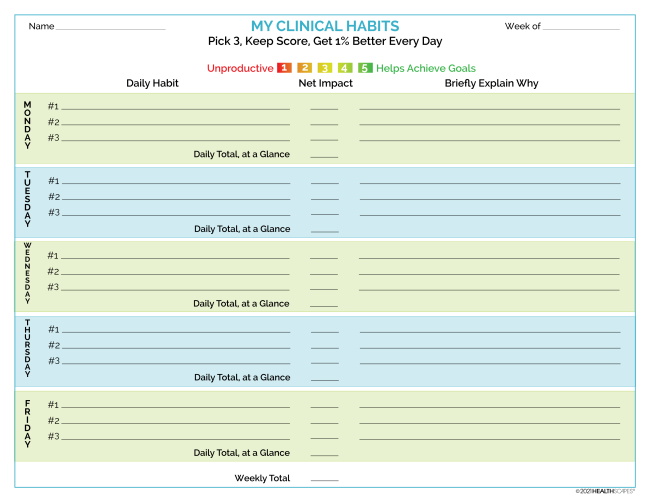
Task: Click Thursday's Daily Total blank
Action: point(324,378)
